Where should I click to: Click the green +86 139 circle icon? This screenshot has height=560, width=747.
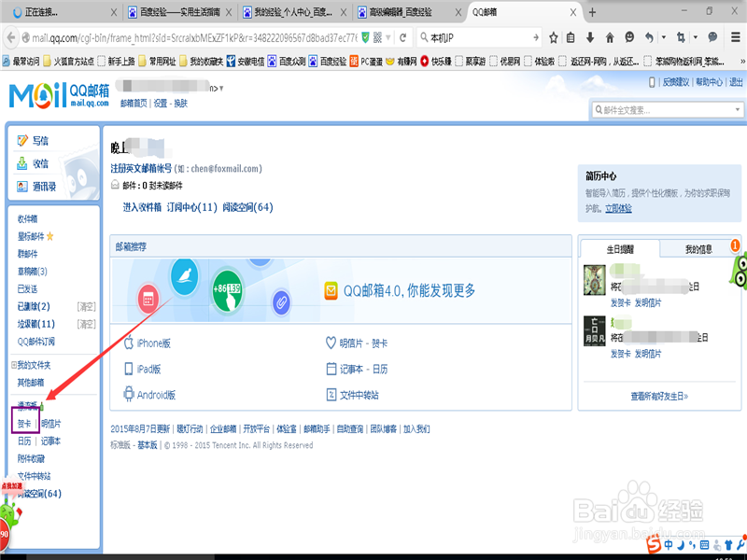coord(227,290)
